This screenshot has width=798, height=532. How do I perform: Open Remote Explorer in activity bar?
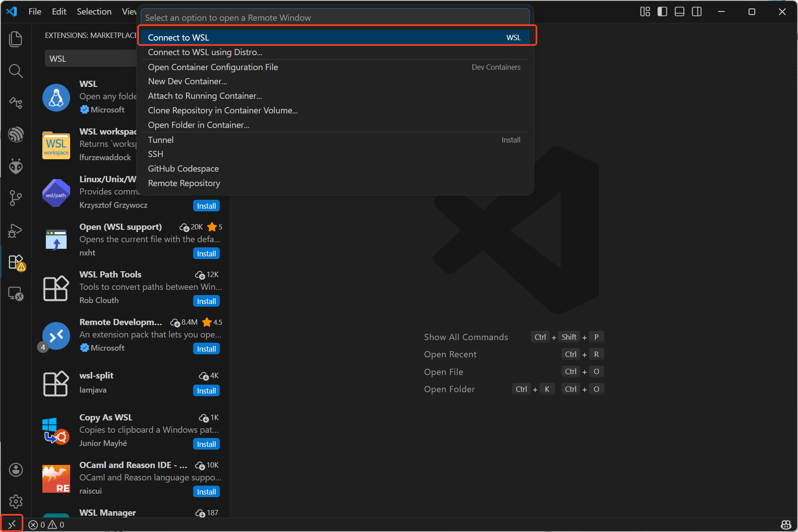click(16, 294)
